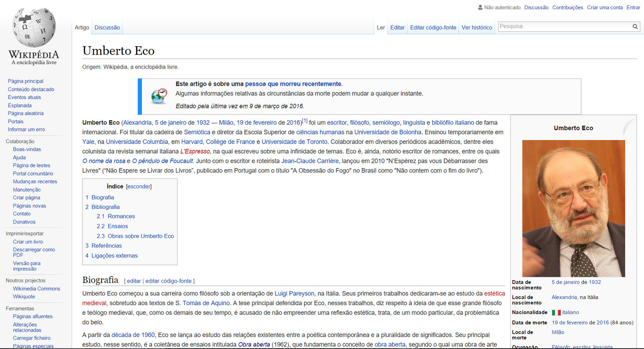
Task: Click the search magnifying glass icon
Action: [635, 27]
